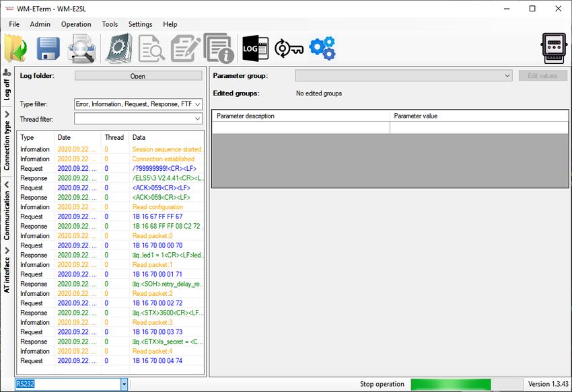Click the Log folder Open button
The width and height of the screenshot is (572, 392).
(x=138, y=75)
